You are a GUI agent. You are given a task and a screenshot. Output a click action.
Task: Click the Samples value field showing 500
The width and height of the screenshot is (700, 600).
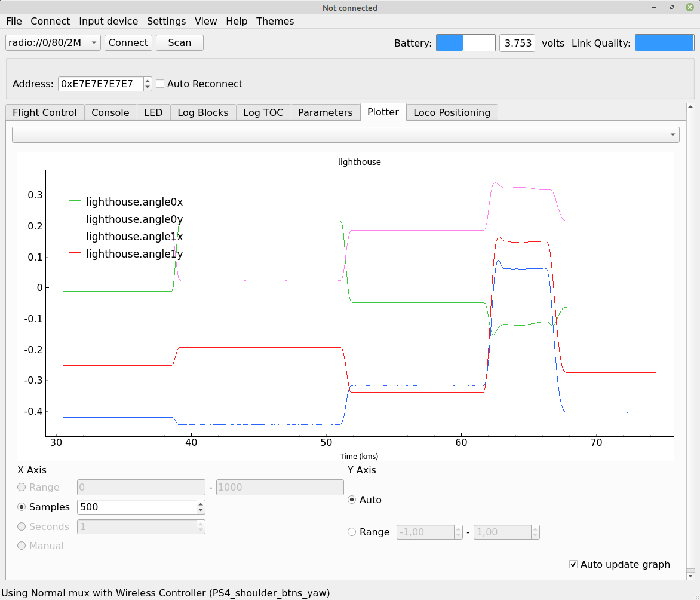point(137,507)
